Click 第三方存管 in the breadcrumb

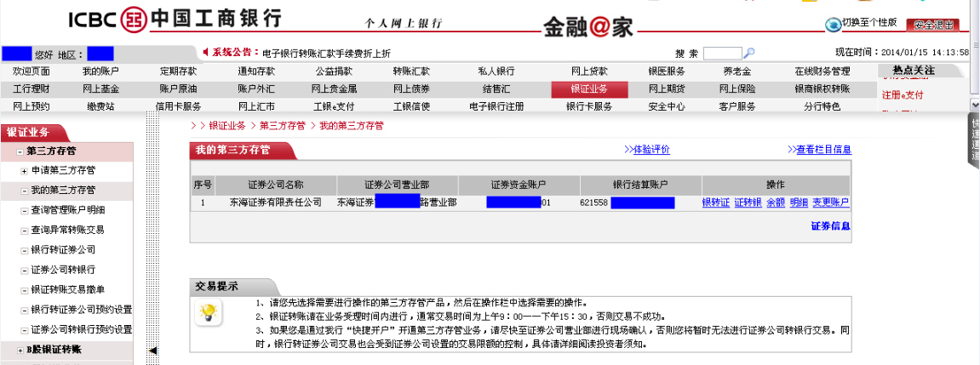tap(283, 126)
